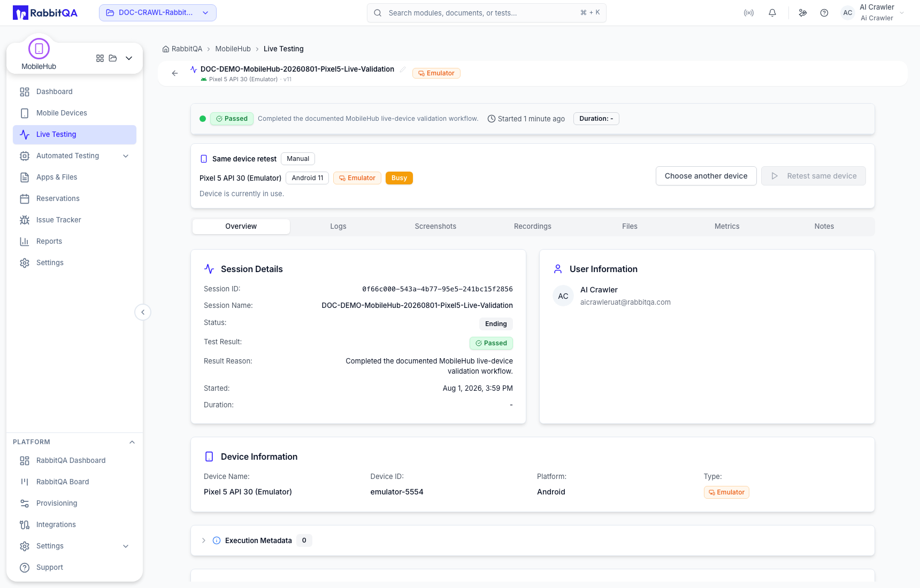Viewport: 920px width, 588px height.
Task: Click the emulator-5554 device ID
Action: (x=397, y=492)
